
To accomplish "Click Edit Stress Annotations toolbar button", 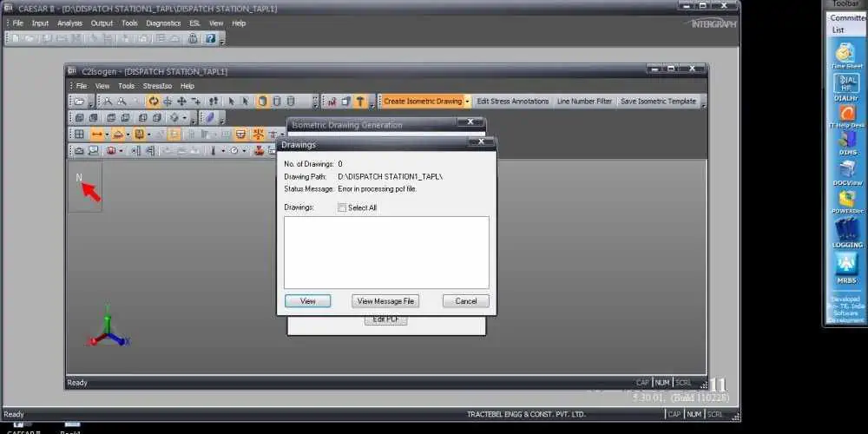I will [x=512, y=102].
